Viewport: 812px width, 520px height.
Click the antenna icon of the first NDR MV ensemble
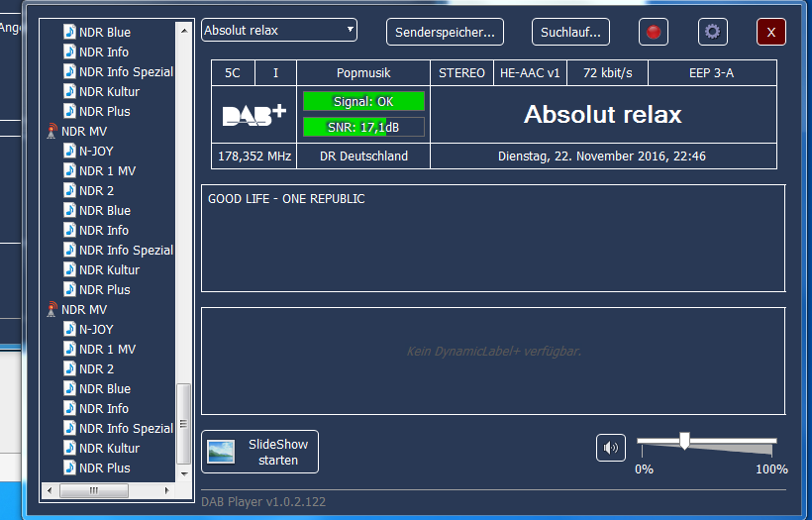click(x=51, y=131)
